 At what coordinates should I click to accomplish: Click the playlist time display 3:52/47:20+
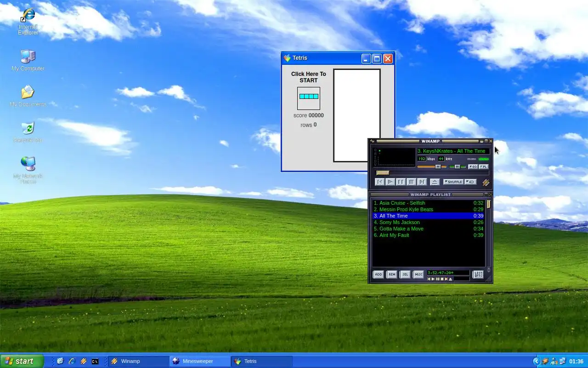click(448, 273)
